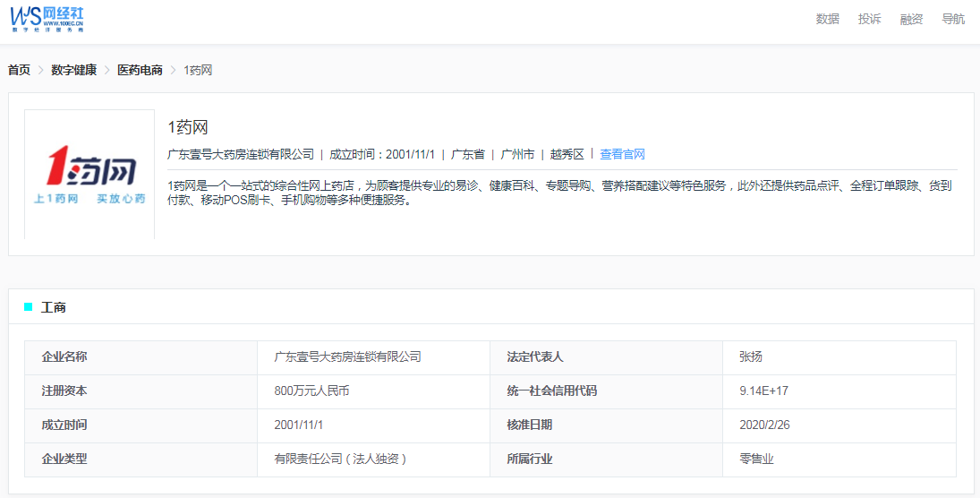Click 有限责任公司（法人独资）value cell
Screen dimensions: 980x498
click(x=373, y=459)
